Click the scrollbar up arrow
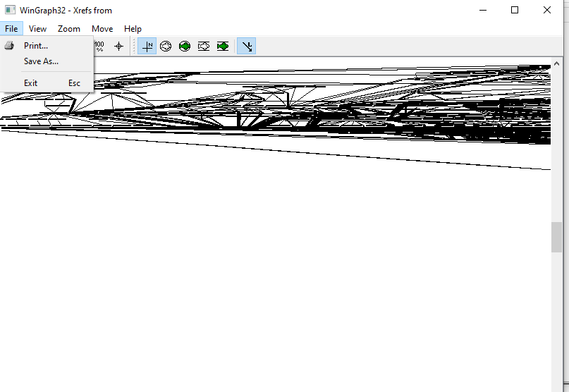569x392 pixels. click(556, 64)
